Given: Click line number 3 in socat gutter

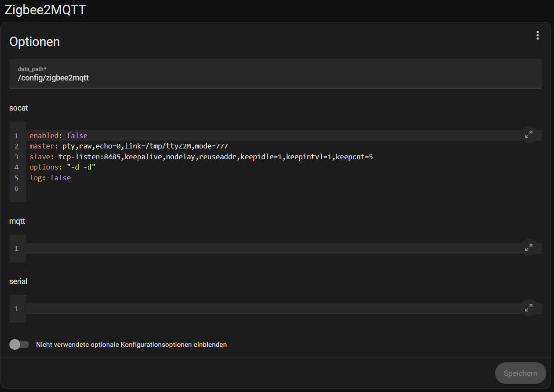Looking at the screenshot, I should (x=16, y=157).
